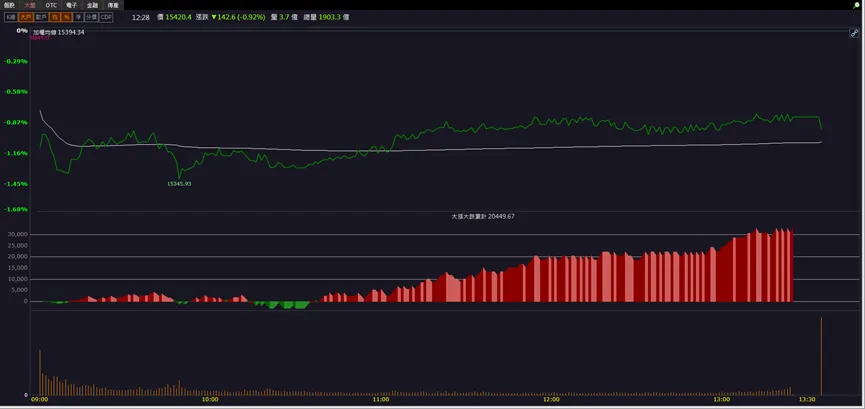Toggle the 分價 price distribution button
This screenshot has width=865, height=409.
pyautogui.click(x=92, y=17)
